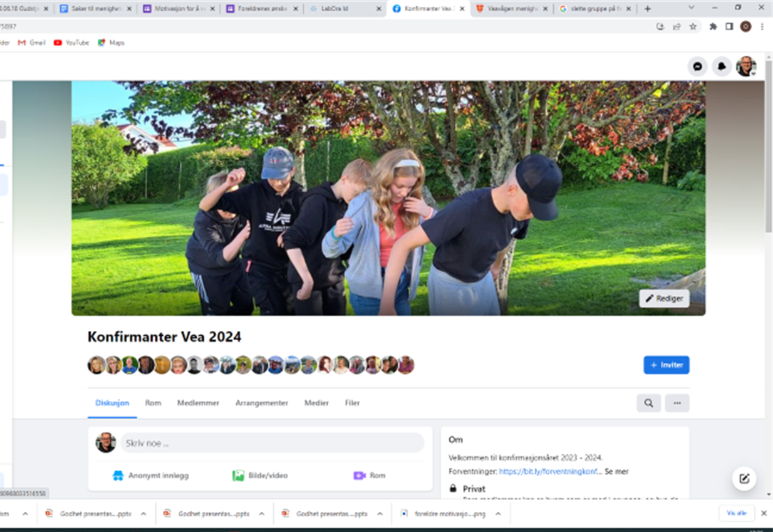The width and height of the screenshot is (773, 532).
Task: Open the Chrome three-dot menu
Action: tap(762, 26)
